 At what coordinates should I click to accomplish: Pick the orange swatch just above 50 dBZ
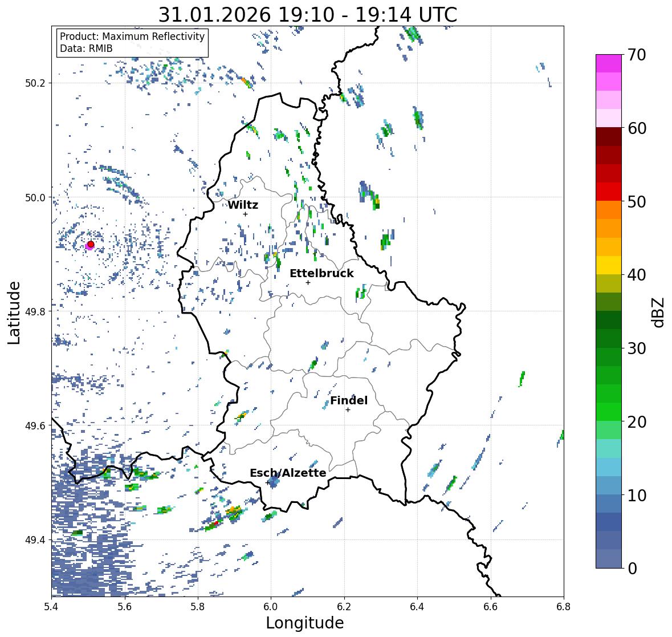coord(609,210)
